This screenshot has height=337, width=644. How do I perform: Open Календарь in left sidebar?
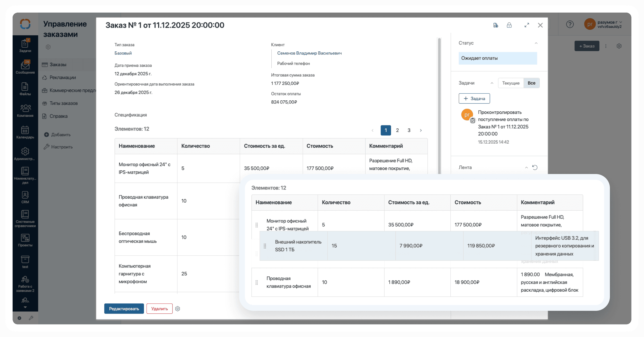pos(25,132)
